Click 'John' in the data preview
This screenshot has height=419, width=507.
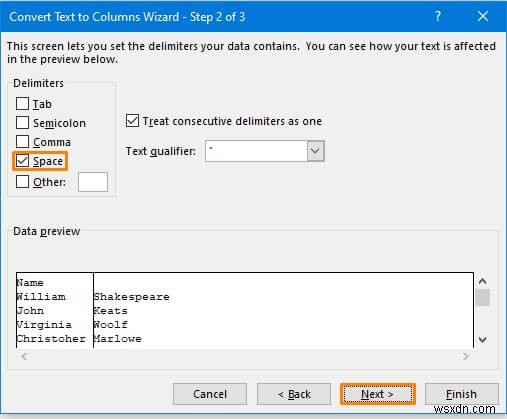(x=30, y=311)
